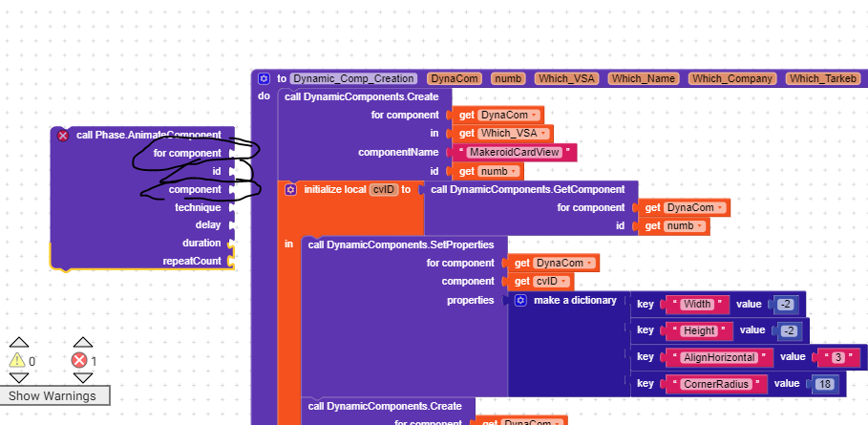868x425 pixels.
Task: Select the Which_Company parameter chip
Action: coord(732,78)
